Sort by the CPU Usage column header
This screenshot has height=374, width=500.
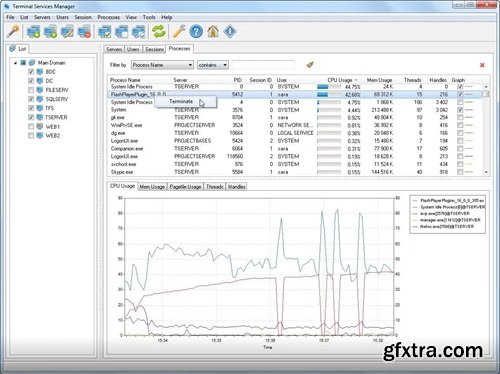tap(340, 80)
